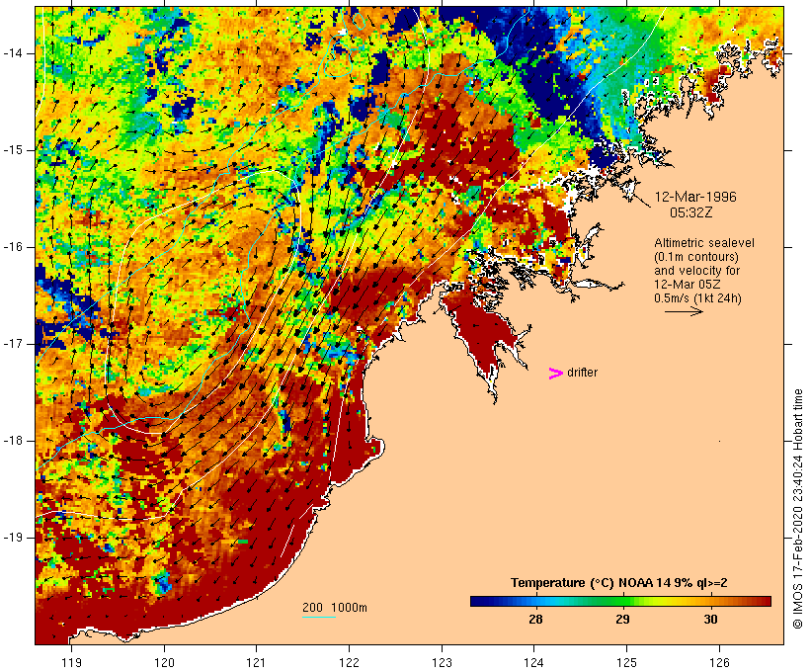810x672 pixels.
Task: Click the '-14' latitude axis label
Action: pos(12,53)
